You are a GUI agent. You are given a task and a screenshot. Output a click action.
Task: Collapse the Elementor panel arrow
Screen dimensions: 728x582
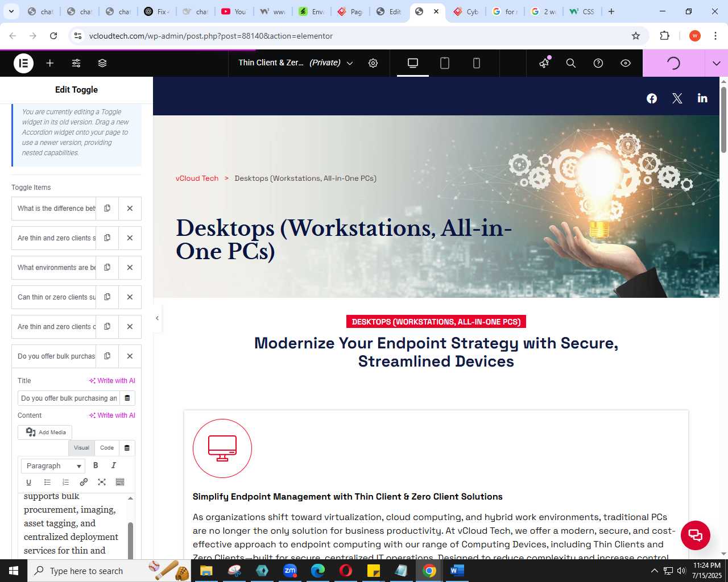157,318
